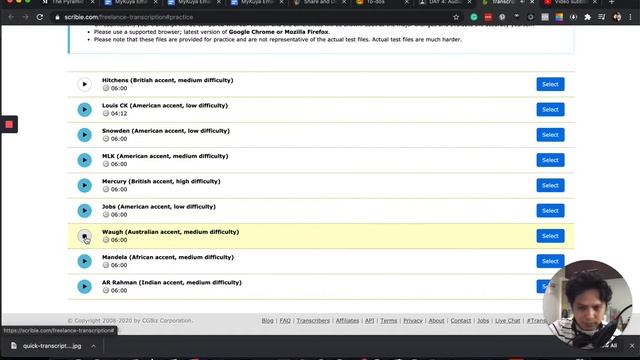Go back in browser history

pyautogui.click(x=11, y=17)
